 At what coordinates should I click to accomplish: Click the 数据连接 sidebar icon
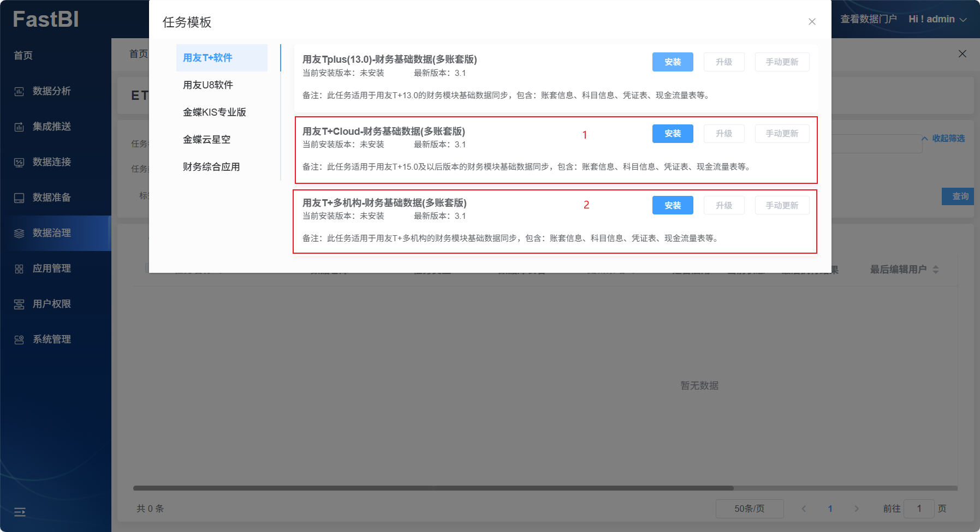[19, 163]
